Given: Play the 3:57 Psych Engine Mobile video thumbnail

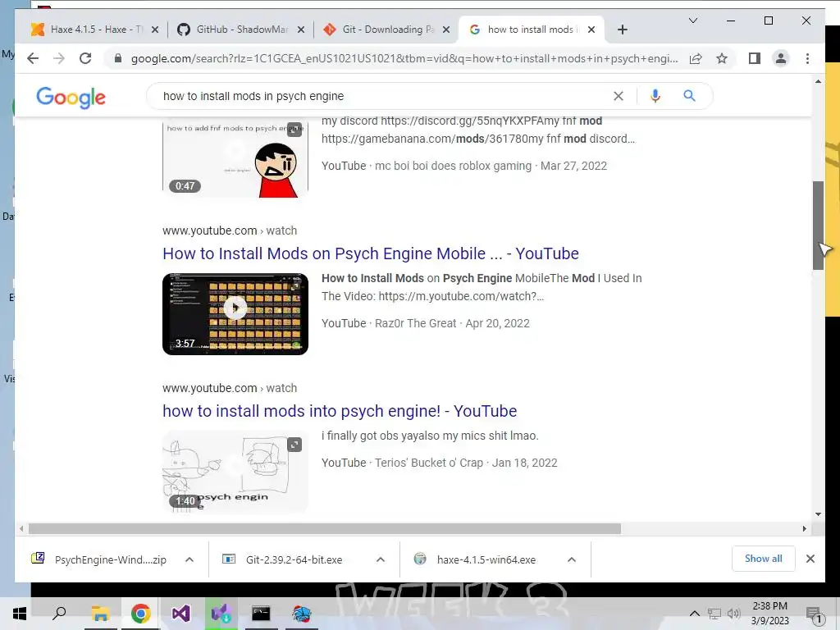Looking at the screenshot, I should click(x=235, y=314).
